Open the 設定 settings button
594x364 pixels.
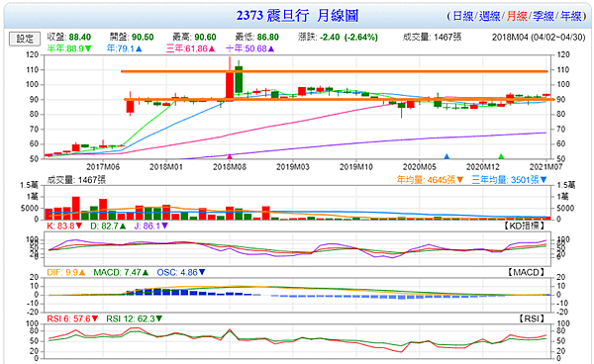tap(25, 39)
